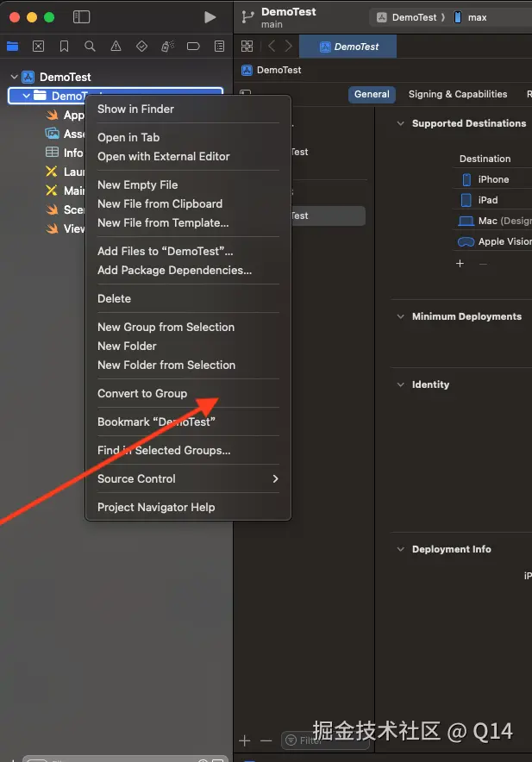Toggle the navigator sidebar button
Image resolution: width=532 pixels, height=762 pixels.
click(x=81, y=17)
